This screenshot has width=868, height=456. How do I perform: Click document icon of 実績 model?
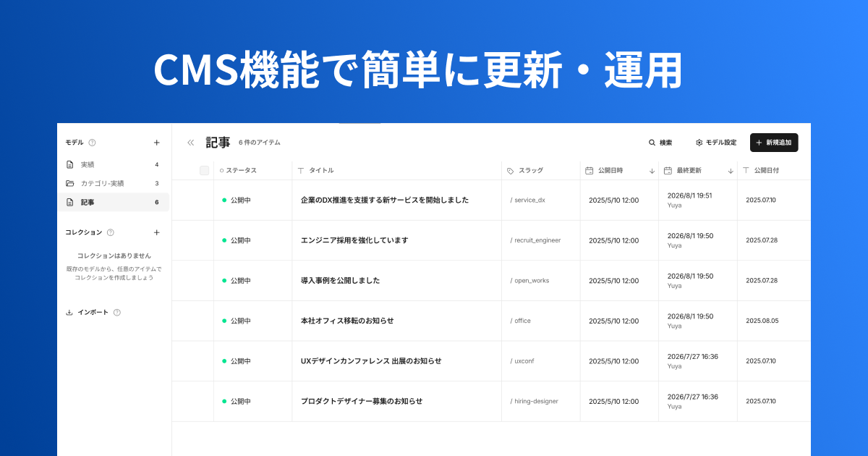[x=70, y=164]
